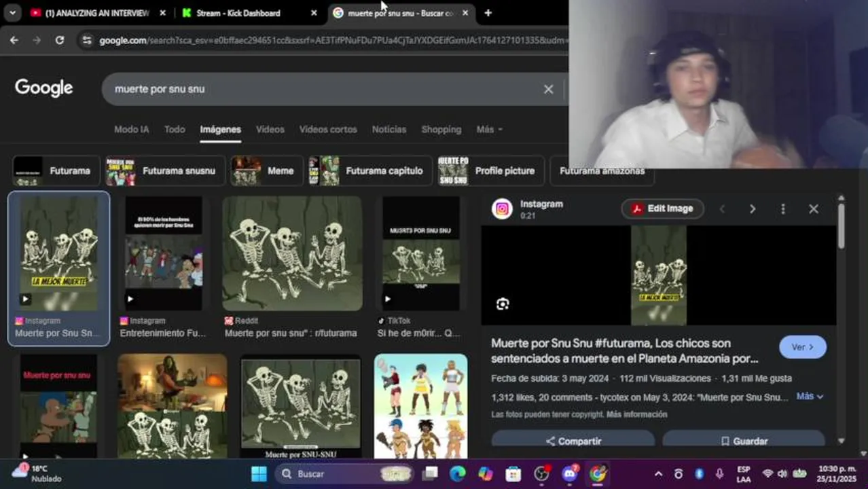Image resolution: width=868 pixels, height=489 pixels.
Task: Open the three-dot options in preview panel
Action: tap(783, 209)
